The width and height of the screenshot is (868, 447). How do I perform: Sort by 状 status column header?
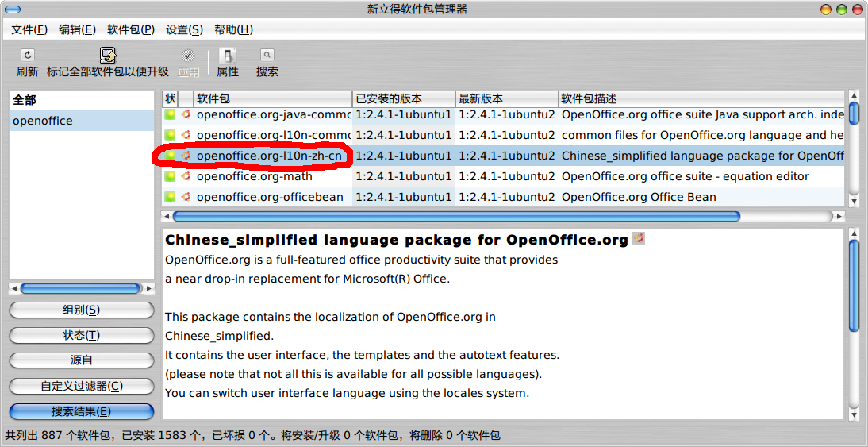point(170,99)
